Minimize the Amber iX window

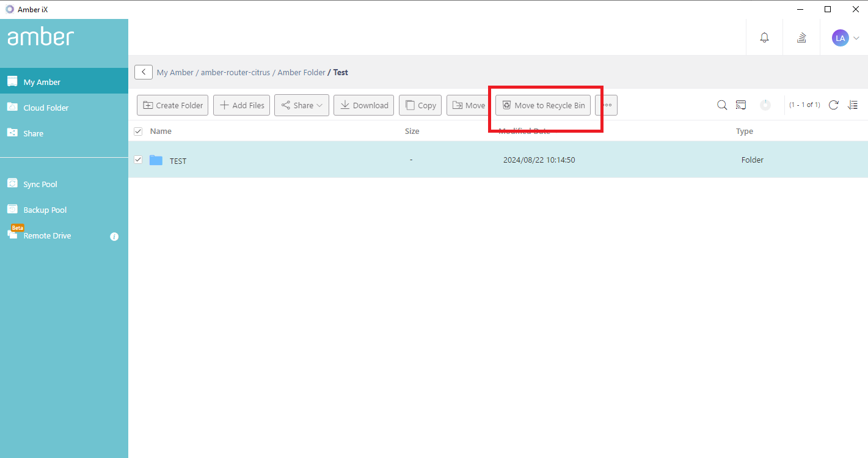pos(800,9)
